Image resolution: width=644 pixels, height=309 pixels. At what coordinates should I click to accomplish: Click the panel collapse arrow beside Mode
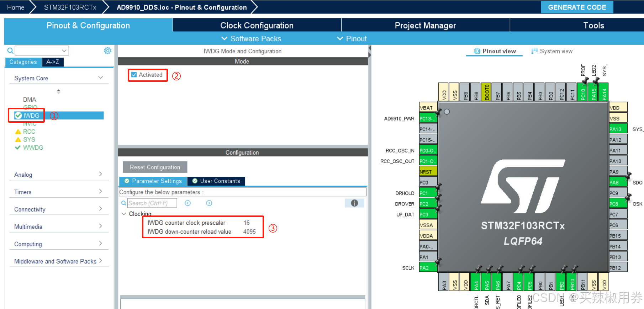pyautogui.click(x=369, y=51)
